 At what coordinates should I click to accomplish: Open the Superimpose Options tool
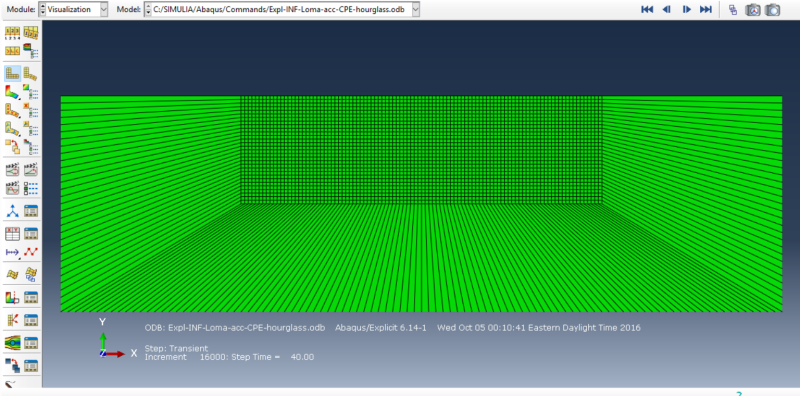31,33
